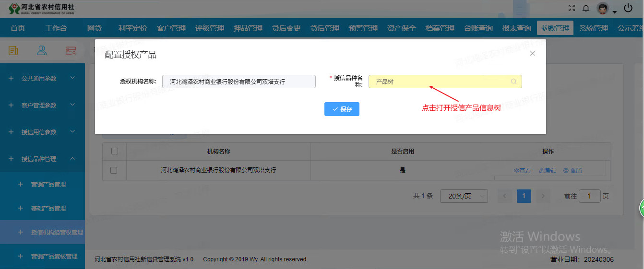
Task: Click 查看 link in 双塔支行 row
Action: [522, 170]
